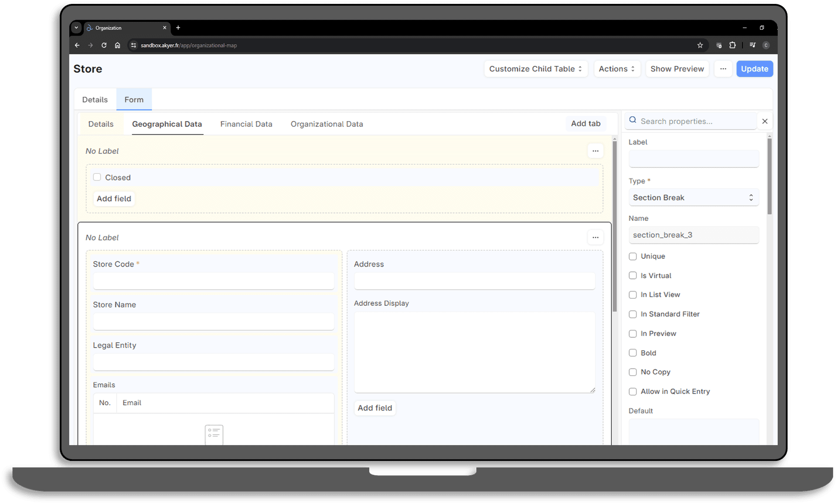Switch to the top-level Details tab
The width and height of the screenshot is (837, 504).
95,100
